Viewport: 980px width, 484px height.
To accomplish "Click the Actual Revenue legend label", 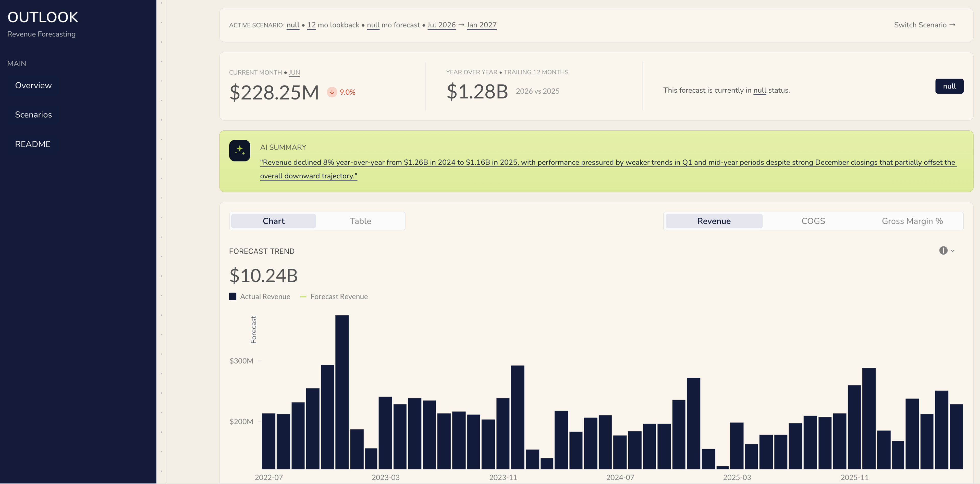I will pyautogui.click(x=265, y=296).
